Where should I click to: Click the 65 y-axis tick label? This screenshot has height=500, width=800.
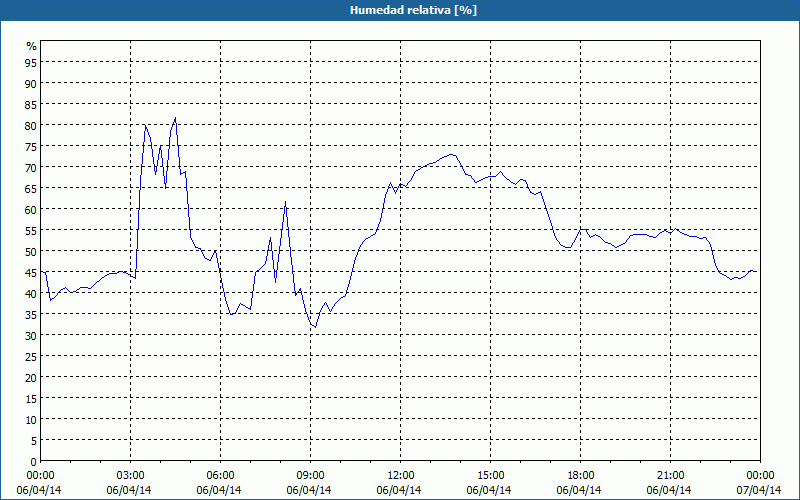[x=31, y=189]
